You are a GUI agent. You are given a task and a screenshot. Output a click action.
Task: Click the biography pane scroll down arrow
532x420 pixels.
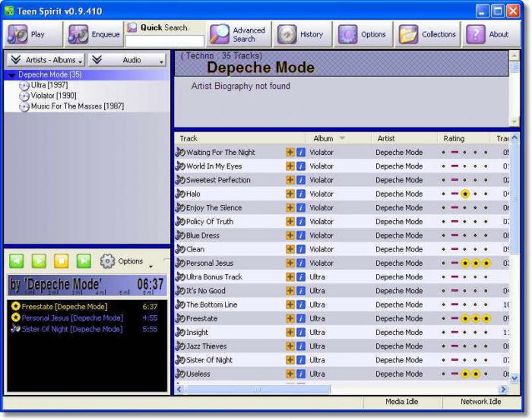pos(514,121)
